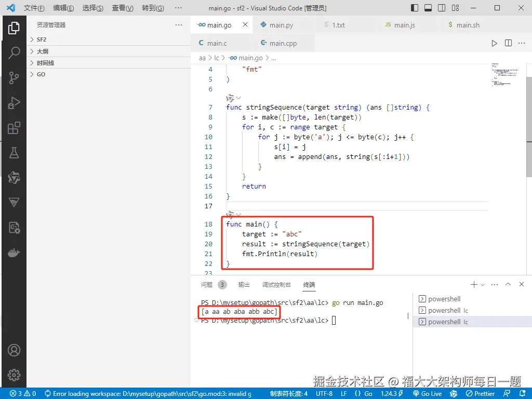
Task: Select the highlighted powershell lc terminal
Action: 472,322
